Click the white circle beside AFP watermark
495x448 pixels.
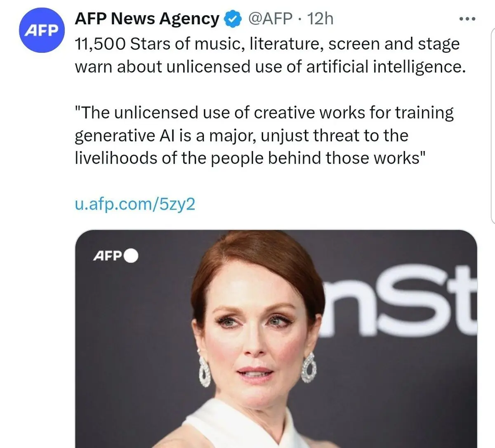point(131,256)
